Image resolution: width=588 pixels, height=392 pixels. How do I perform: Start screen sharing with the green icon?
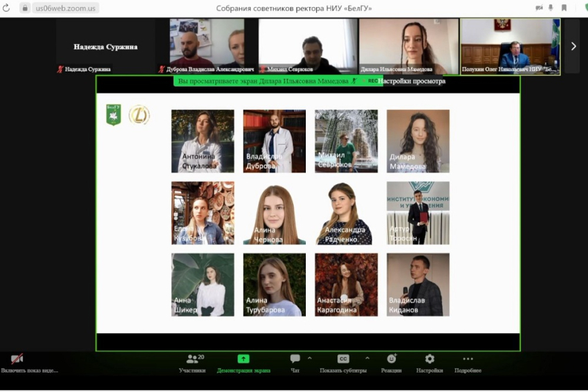244,359
